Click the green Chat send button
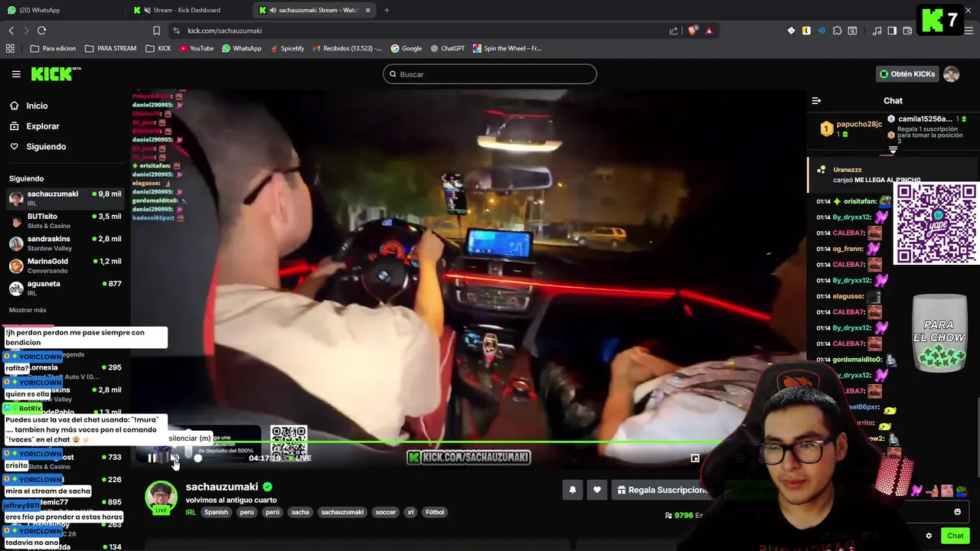 point(955,536)
